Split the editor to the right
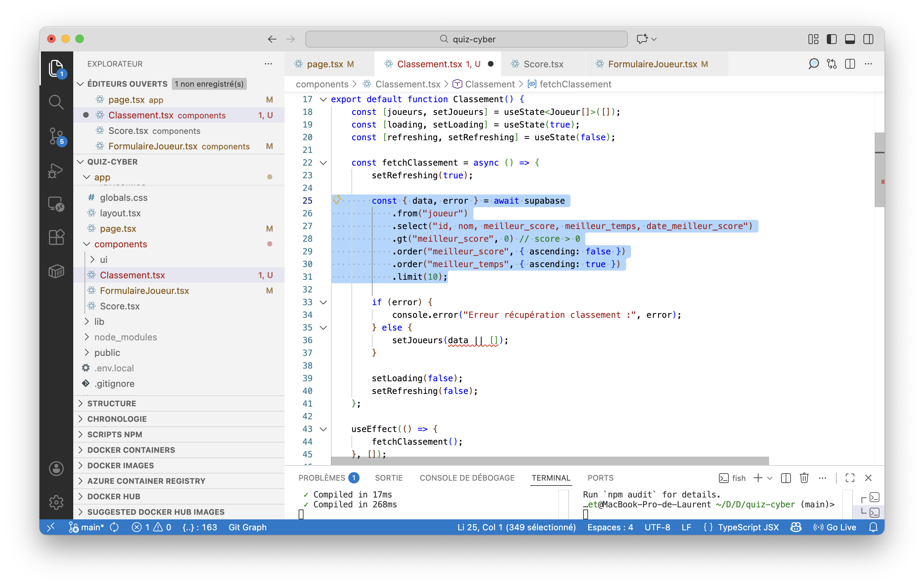Screen dimensions: 924x587 click(x=850, y=64)
